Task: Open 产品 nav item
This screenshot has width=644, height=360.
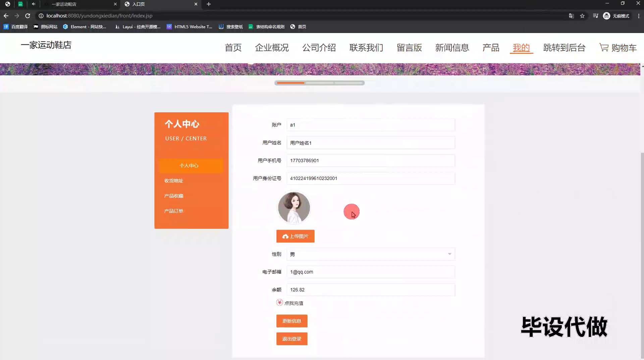Action: (491, 48)
